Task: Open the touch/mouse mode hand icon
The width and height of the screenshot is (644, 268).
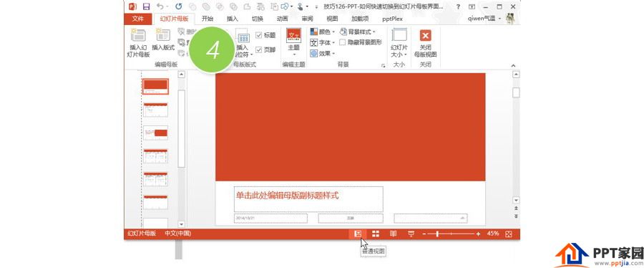Action: click(x=301, y=6)
